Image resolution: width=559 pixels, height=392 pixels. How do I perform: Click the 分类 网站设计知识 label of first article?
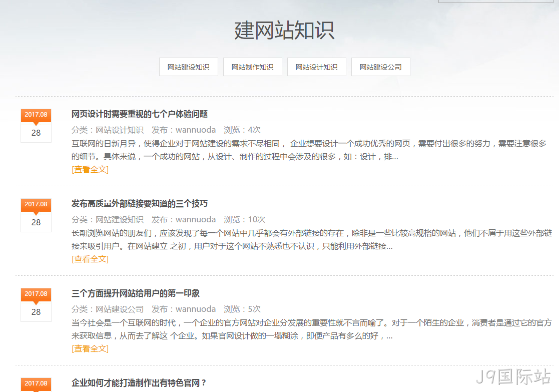tap(107, 130)
